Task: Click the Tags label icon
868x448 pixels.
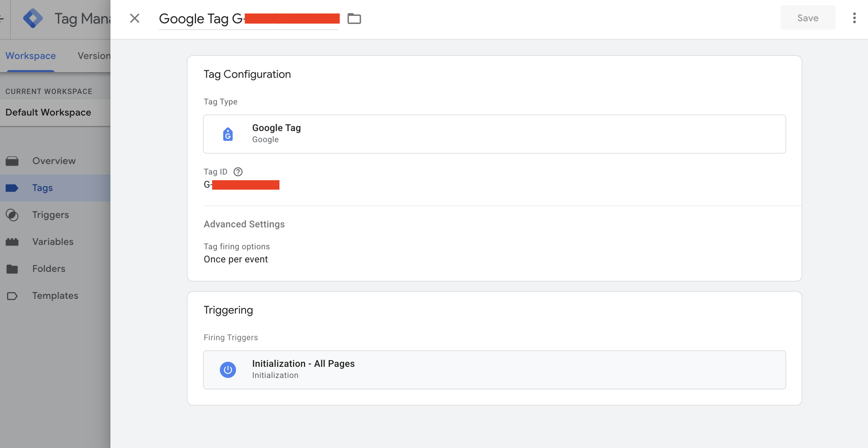Action: point(12,188)
